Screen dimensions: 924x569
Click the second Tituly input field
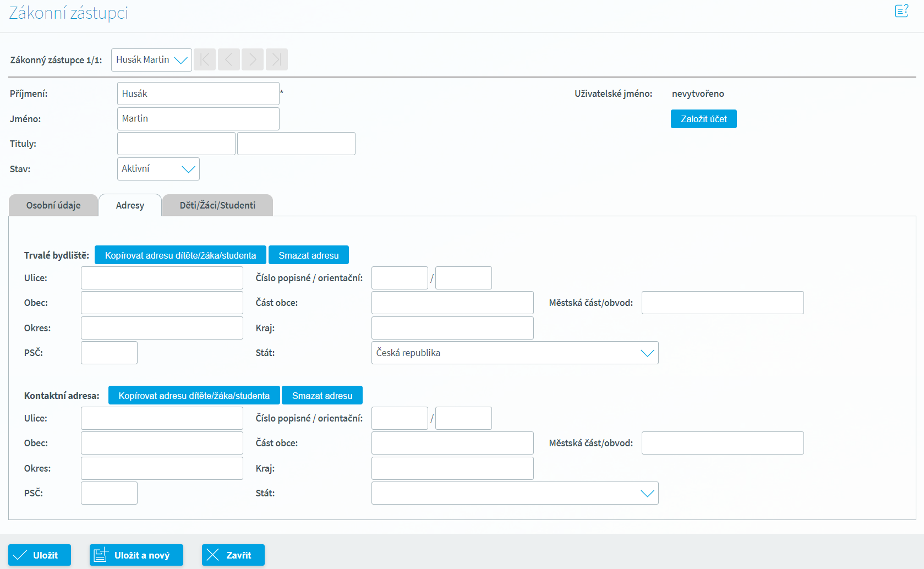coord(296,144)
